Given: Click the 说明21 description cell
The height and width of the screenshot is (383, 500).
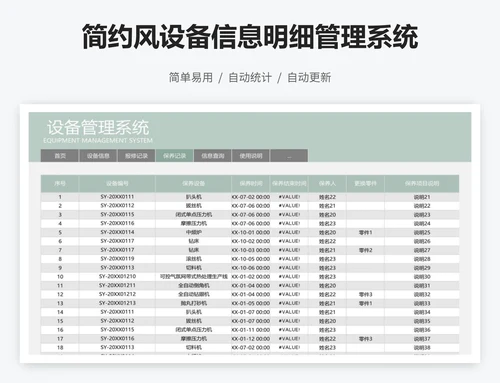Looking at the screenshot, I should point(422,197).
